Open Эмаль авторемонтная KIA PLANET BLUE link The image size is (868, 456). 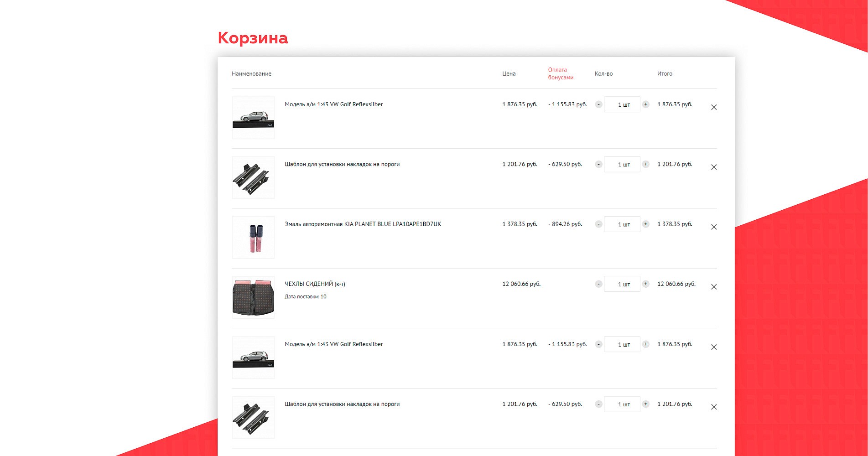tap(363, 224)
